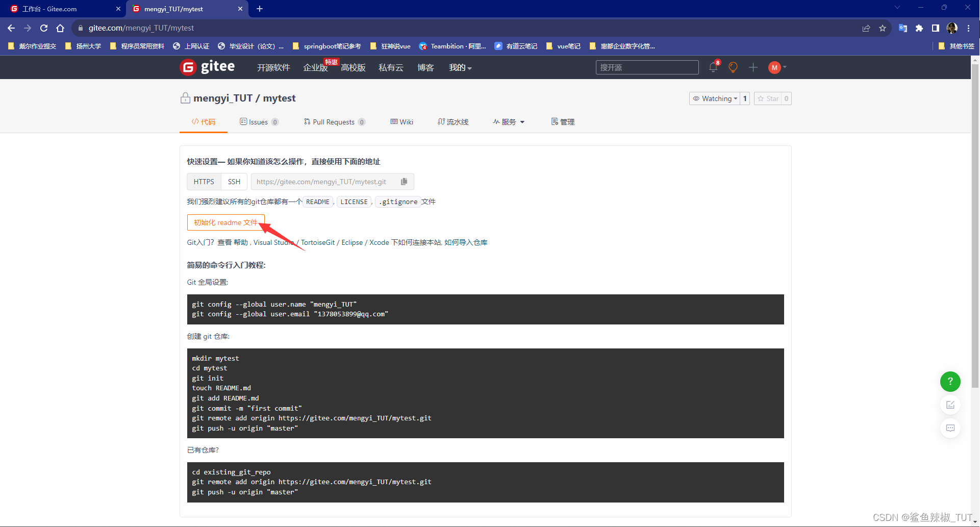Open the 扬州大学 bookmark folder

[83, 46]
